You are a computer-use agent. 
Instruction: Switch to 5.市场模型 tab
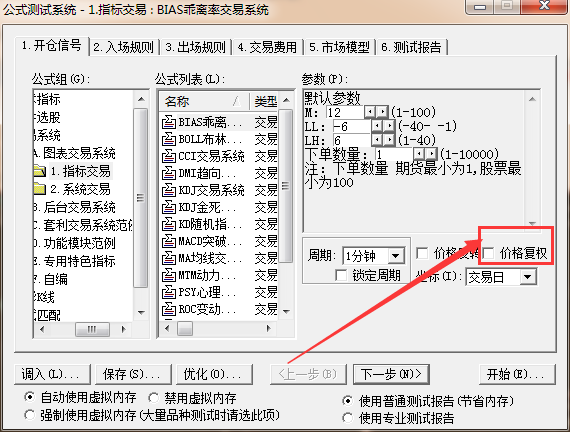click(x=340, y=48)
